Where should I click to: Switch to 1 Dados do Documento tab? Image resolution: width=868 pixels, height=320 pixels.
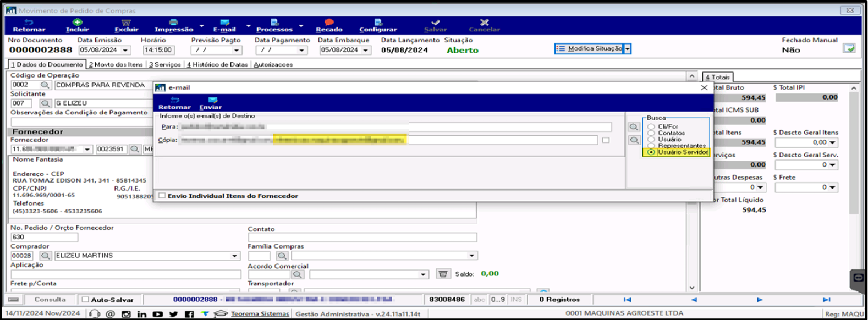pyautogui.click(x=47, y=64)
